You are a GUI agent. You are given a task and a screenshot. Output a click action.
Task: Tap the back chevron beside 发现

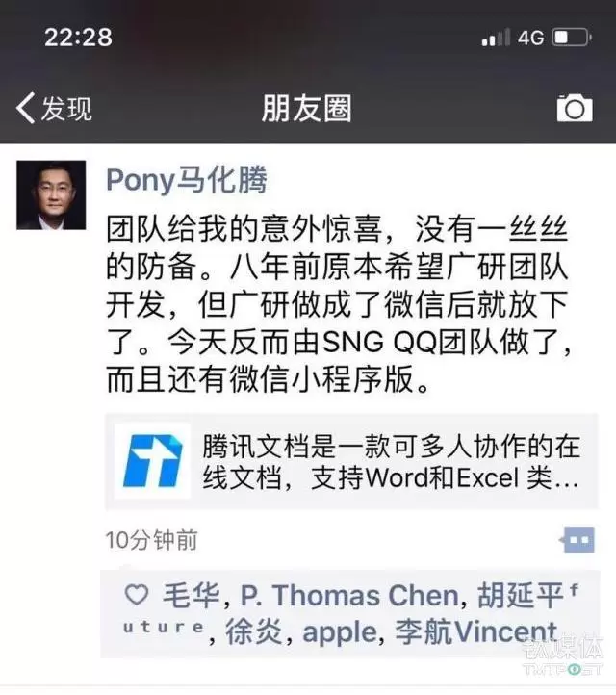coord(25,108)
